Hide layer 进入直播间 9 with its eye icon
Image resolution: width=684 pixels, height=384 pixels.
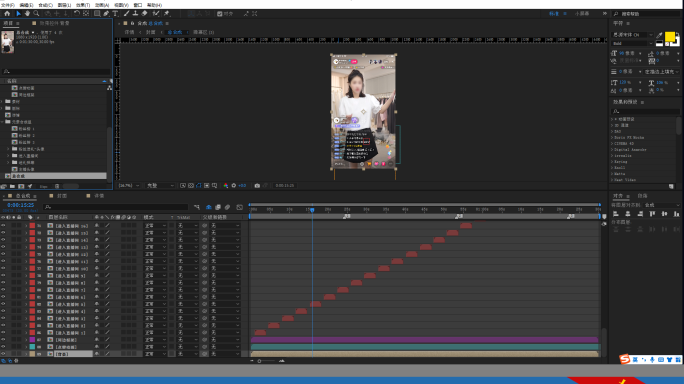(3, 275)
